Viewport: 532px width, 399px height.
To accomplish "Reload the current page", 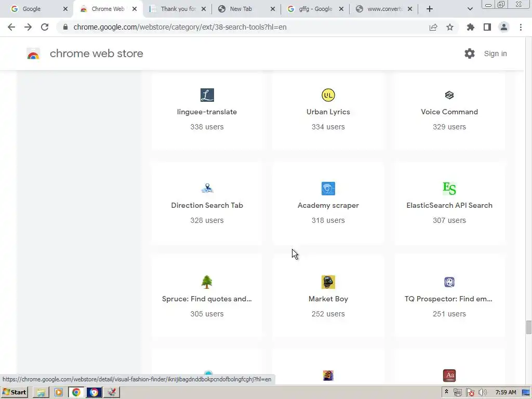I will (45, 27).
